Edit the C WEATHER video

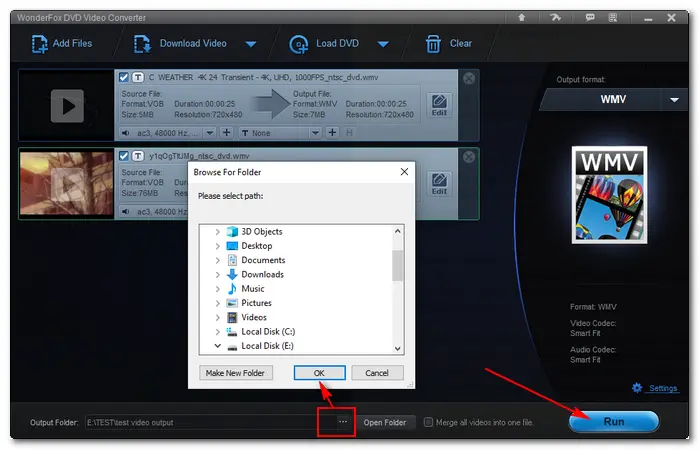439,105
